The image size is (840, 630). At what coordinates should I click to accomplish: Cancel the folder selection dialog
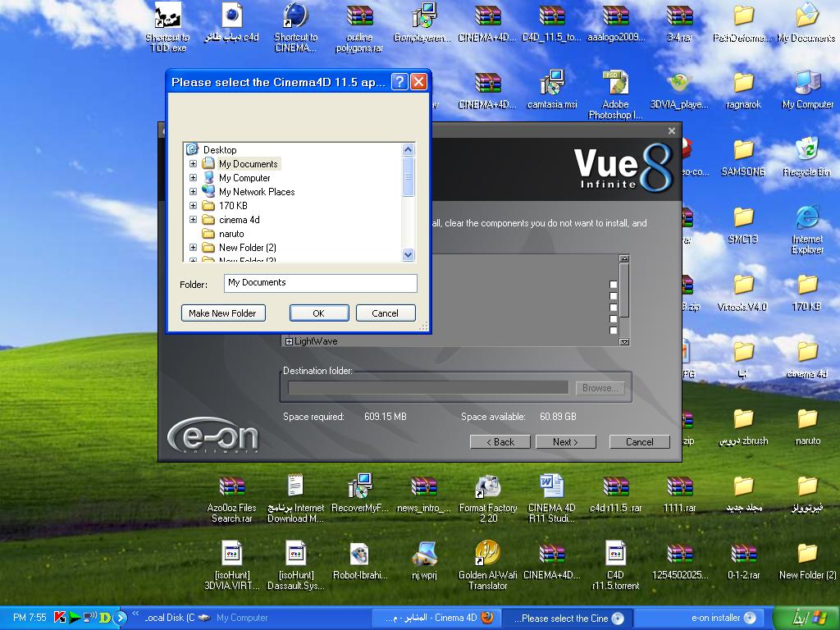click(386, 313)
